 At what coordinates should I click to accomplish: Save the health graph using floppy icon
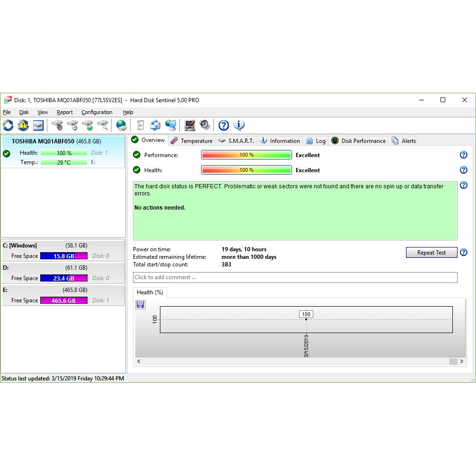141,305
